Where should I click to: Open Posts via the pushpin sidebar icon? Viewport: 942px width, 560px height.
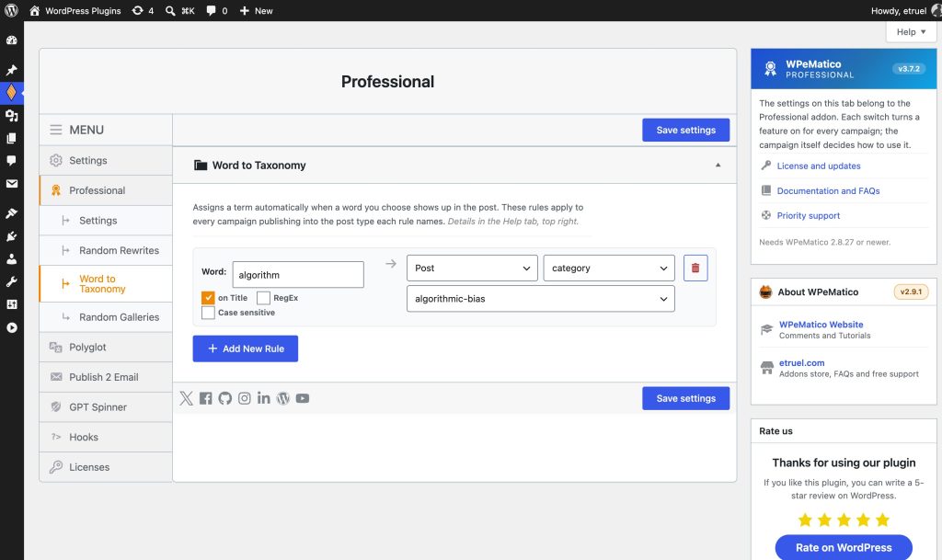tap(11, 70)
